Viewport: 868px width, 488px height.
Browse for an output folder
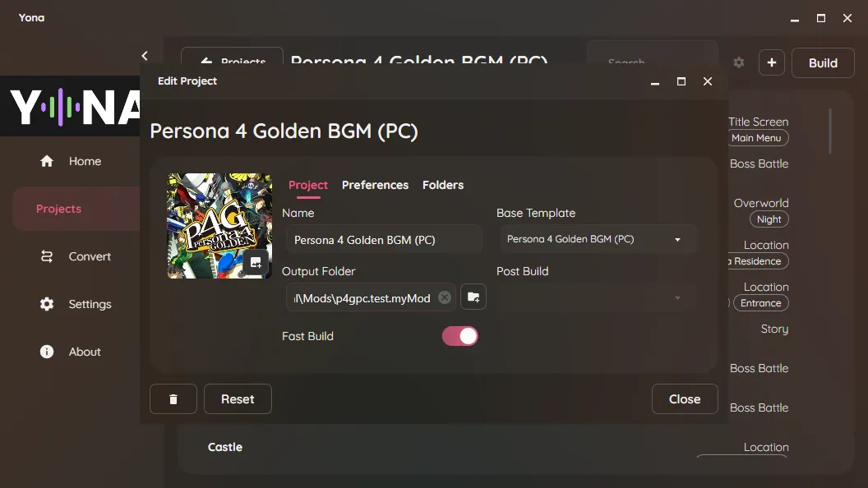(473, 297)
